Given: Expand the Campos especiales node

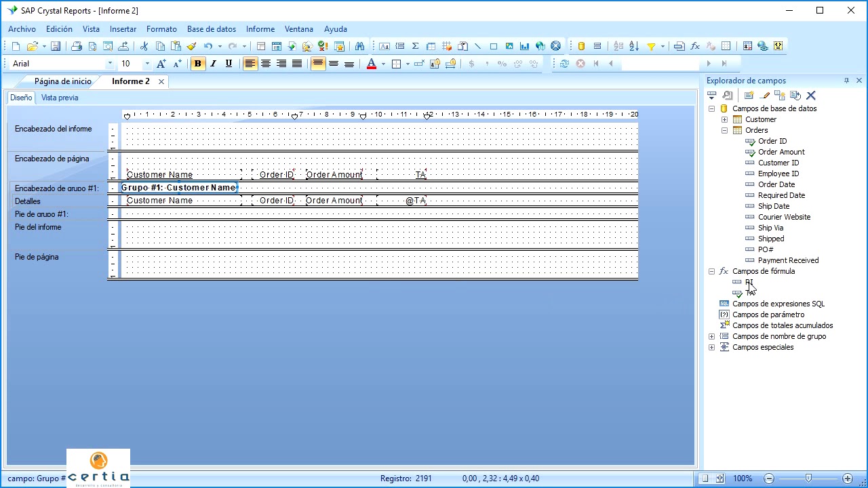Looking at the screenshot, I should pos(712,347).
